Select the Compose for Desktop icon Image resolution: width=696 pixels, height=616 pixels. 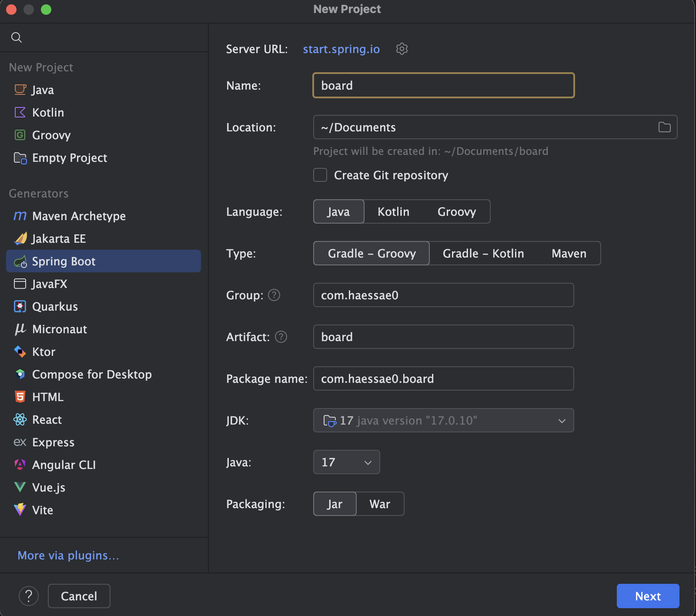tap(20, 374)
